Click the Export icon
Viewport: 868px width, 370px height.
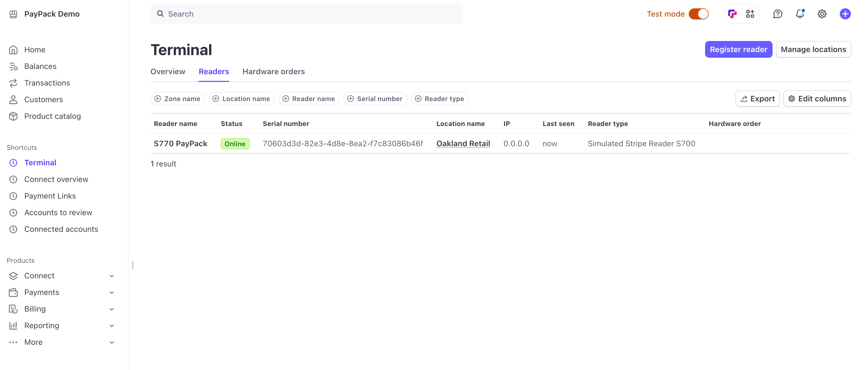click(x=745, y=99)
